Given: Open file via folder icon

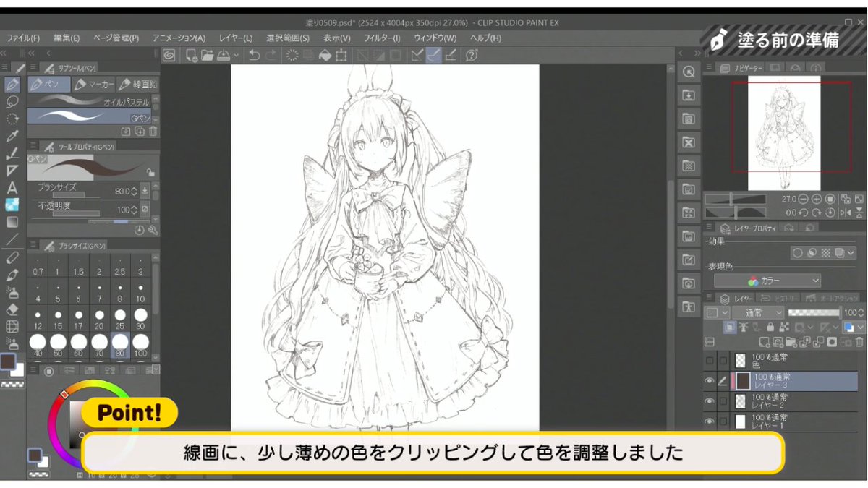Looking at the screenshot, I should click(207, 55).
